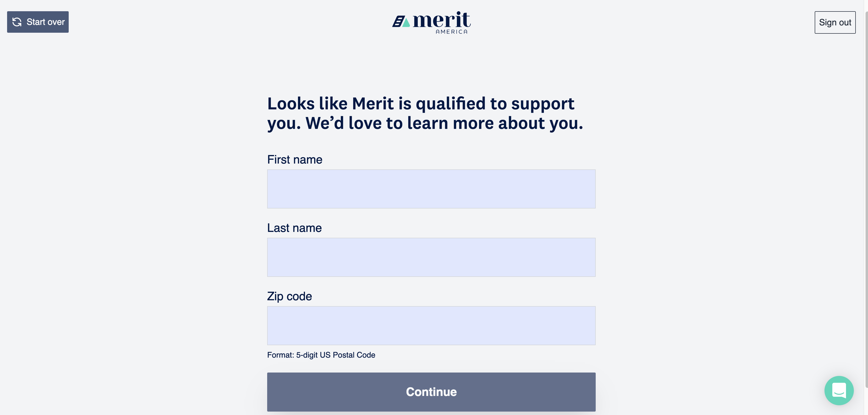Click the merit wordmark in header

click(441, 20)
